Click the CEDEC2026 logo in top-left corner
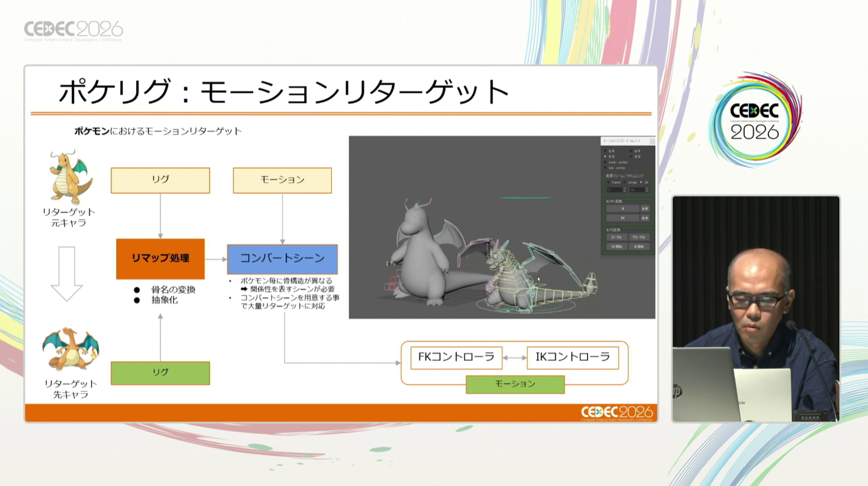Viewport: 868px width, 486px height. click(x=73, y=31)
